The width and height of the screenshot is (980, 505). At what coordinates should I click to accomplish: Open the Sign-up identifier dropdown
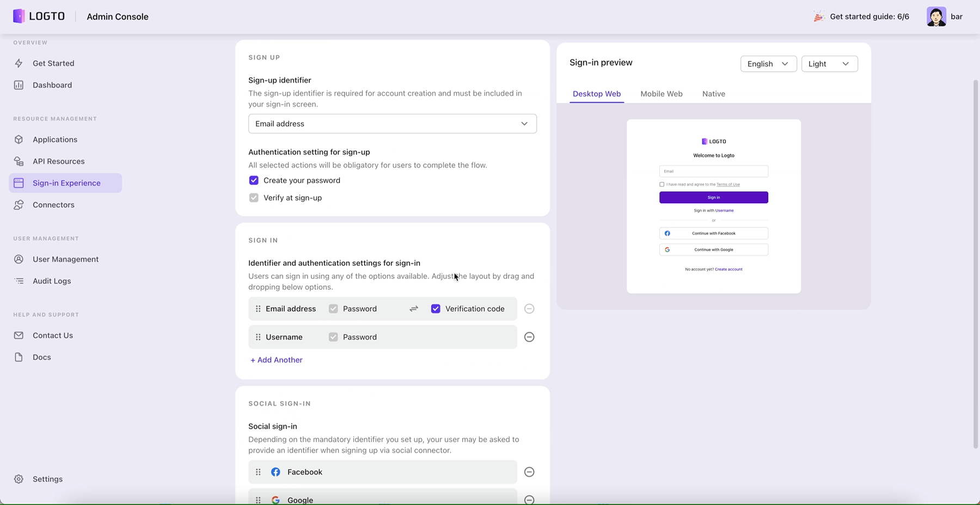(392, 124)
